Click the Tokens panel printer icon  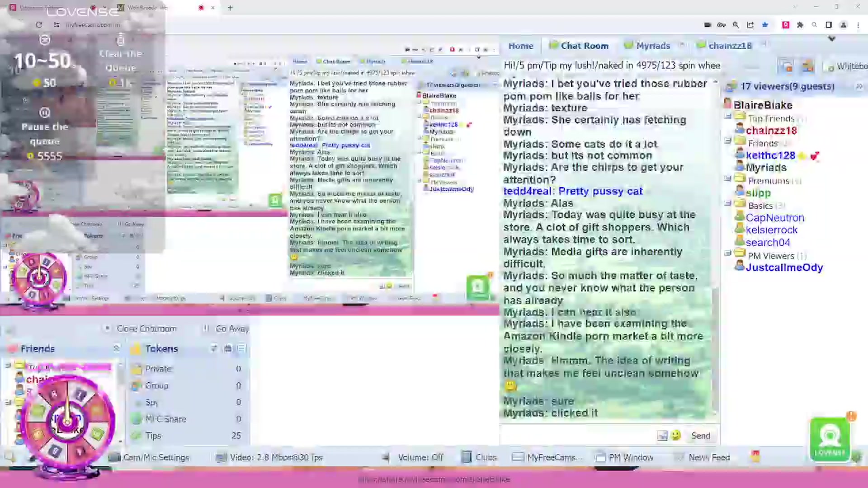[x=228, y=348]
